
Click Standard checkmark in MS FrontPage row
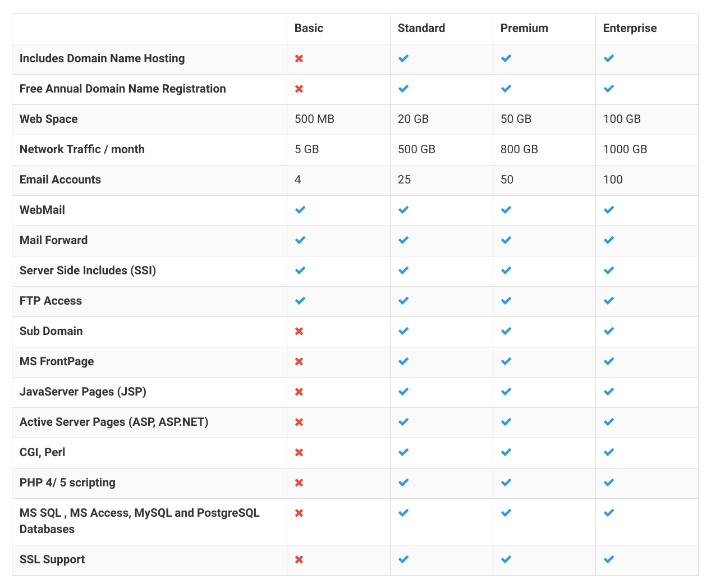[x=403, y=361]
